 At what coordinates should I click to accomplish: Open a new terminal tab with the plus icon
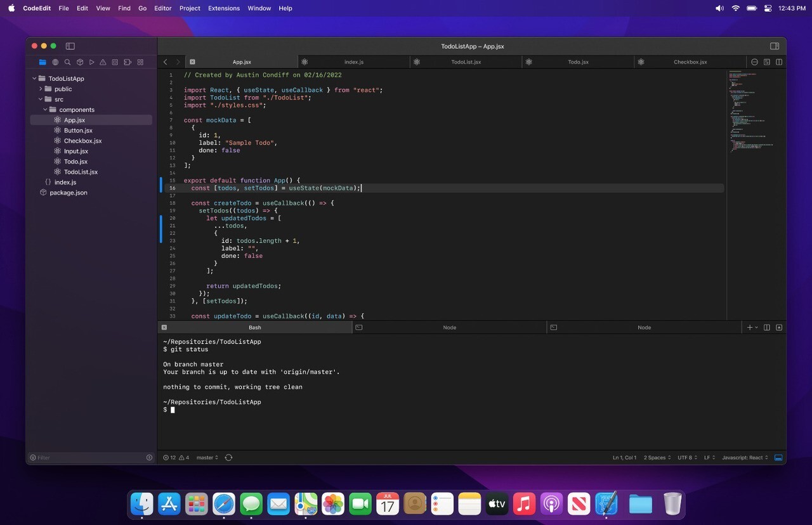749,327
